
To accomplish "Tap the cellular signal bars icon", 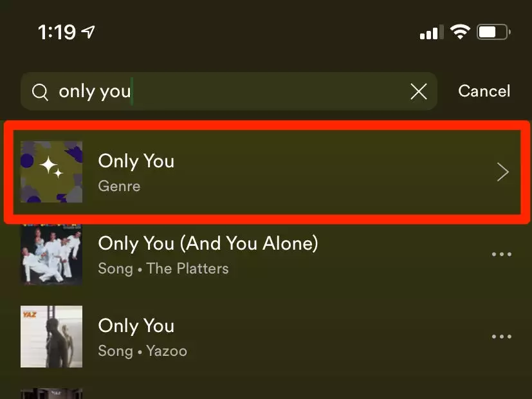I will 432,32.
